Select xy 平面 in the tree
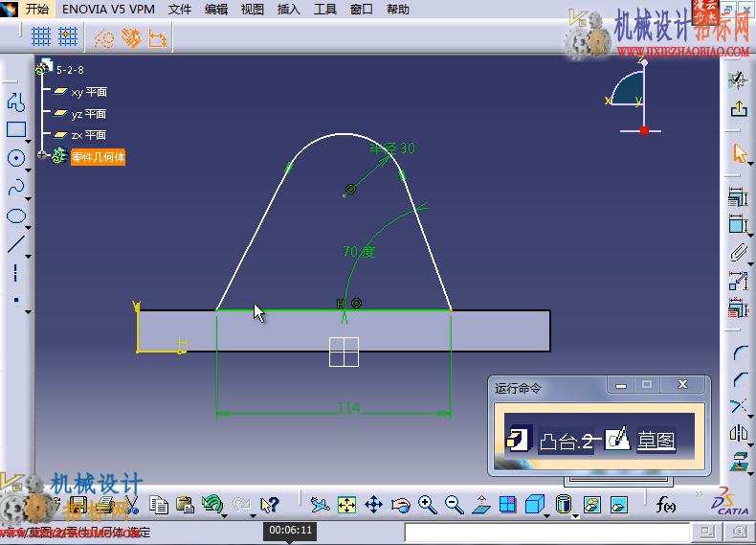 [x=89, y=92]
